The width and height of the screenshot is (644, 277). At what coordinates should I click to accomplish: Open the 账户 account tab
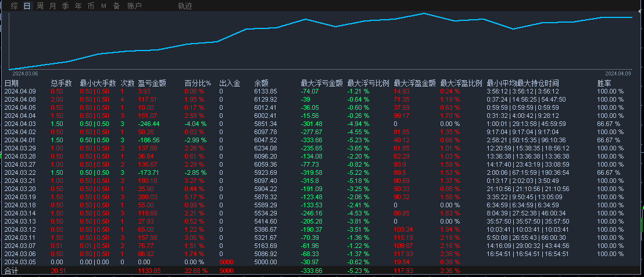click(135, 6)
